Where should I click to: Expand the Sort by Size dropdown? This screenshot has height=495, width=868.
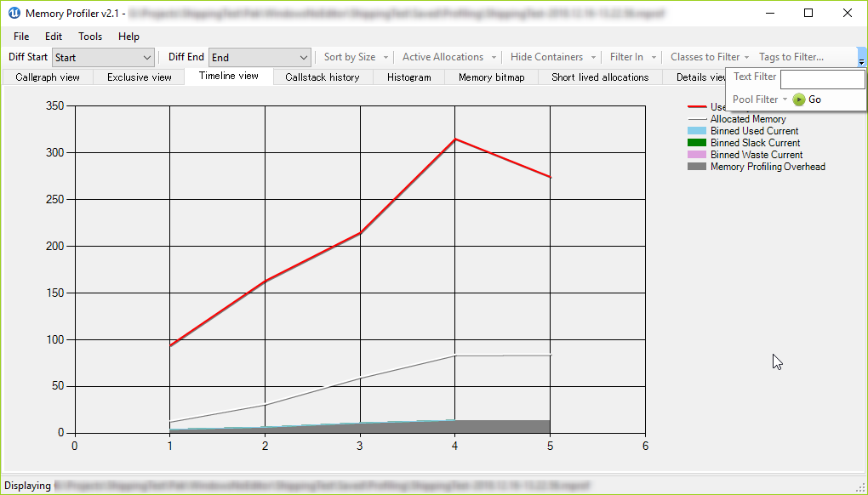coord(354,56)
